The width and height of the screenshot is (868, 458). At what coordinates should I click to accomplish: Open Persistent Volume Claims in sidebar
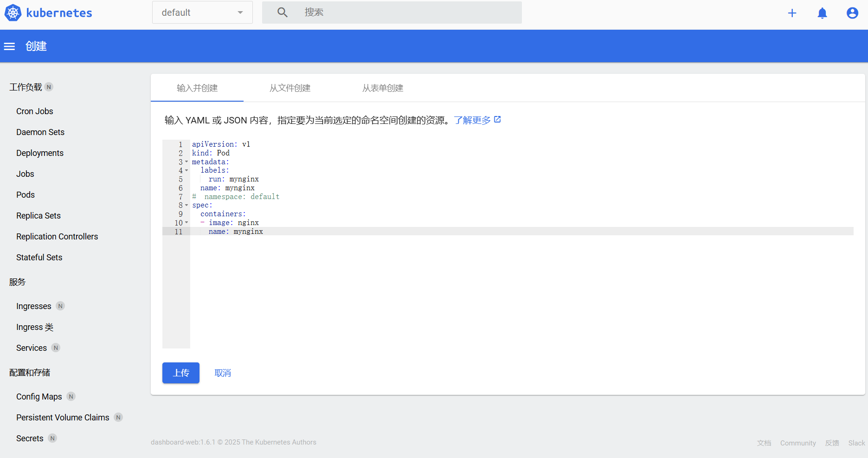point(63,418)
